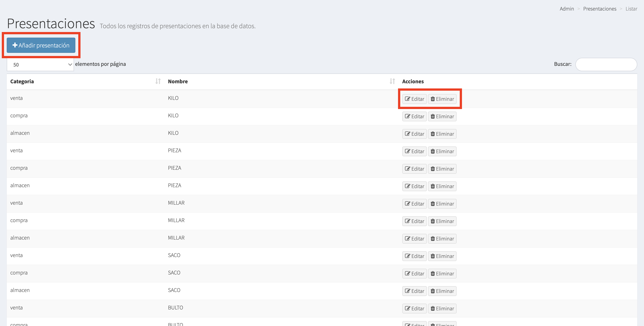
Task: Click pencil edit icon for compra KILO row
Action: pos(407,116)
